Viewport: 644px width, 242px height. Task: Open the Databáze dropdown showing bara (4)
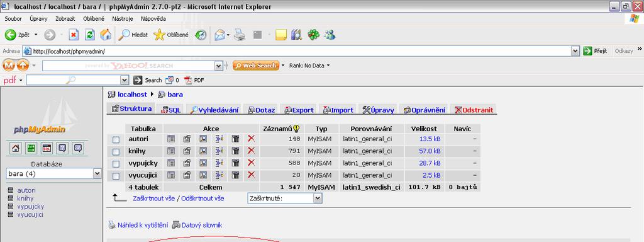[x=54, y=174]
